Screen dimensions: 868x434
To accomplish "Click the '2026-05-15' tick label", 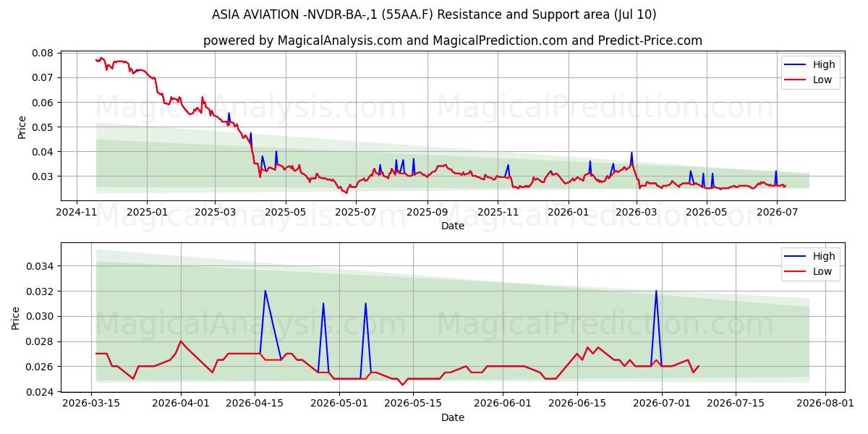I will [413, 404].
